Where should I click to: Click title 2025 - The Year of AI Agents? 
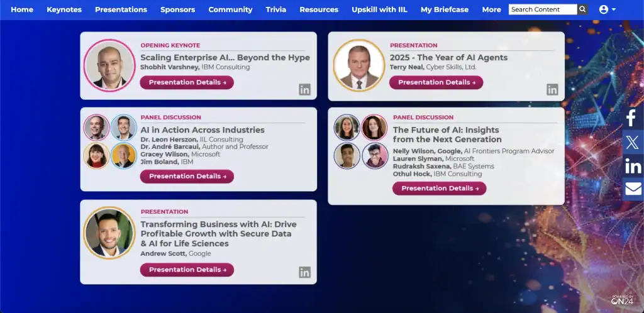click(x=448, y=57)
